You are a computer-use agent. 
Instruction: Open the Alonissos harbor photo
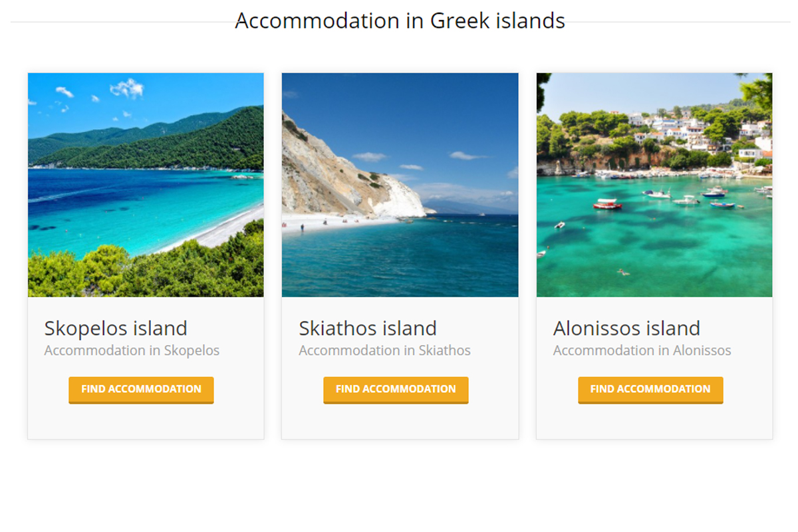(654, 185)
